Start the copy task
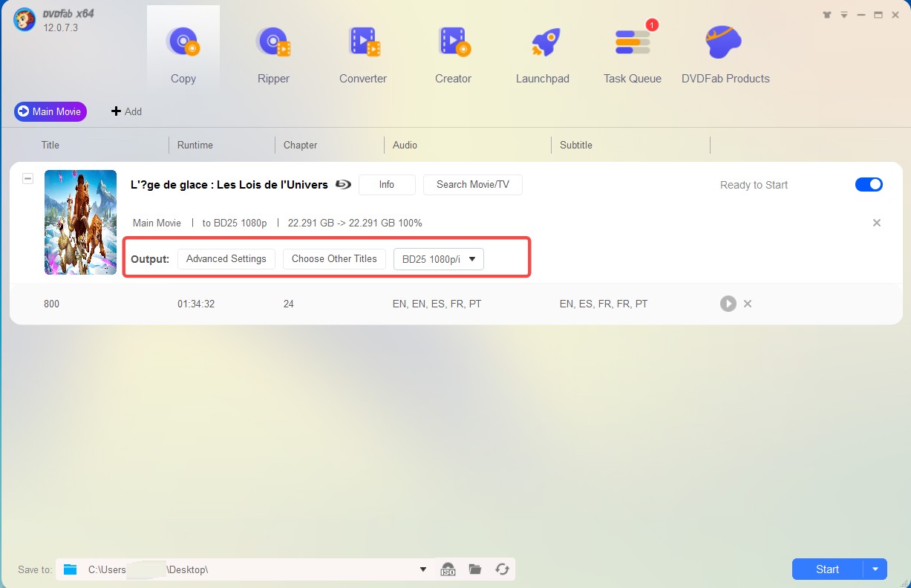Image resolution: width=911 pixels, height=588 pixels. (x=827, y=569)
